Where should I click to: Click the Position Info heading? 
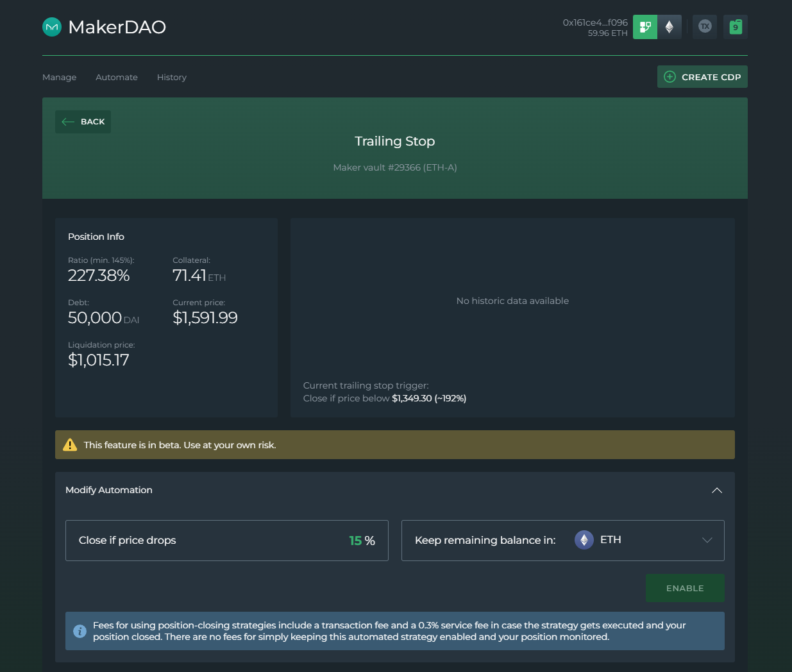pyautogui.click(x=96, y=237)
